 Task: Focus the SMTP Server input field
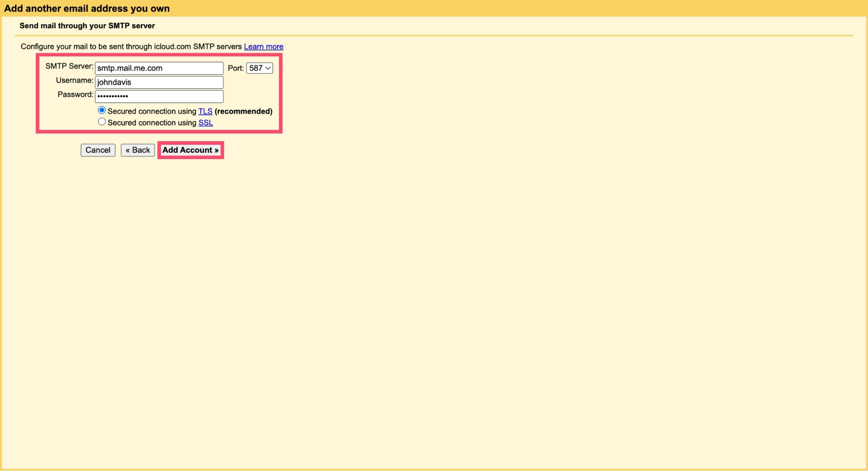pyautogui.click(x=159, y=68)
